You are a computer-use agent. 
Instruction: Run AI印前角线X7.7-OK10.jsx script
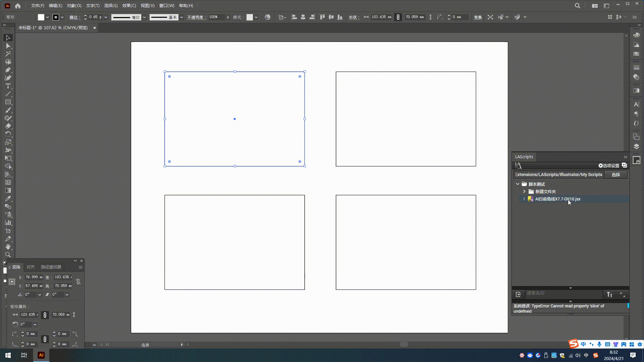(557, 199)
